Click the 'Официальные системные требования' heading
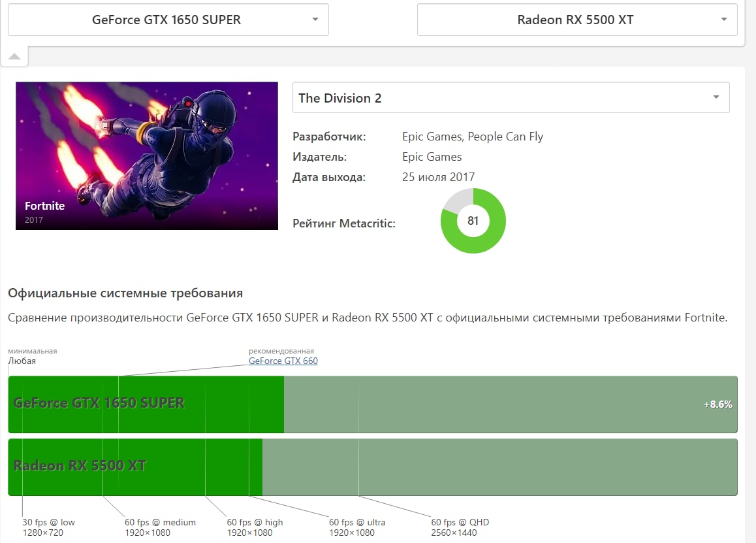 click(x=125, y=293)
